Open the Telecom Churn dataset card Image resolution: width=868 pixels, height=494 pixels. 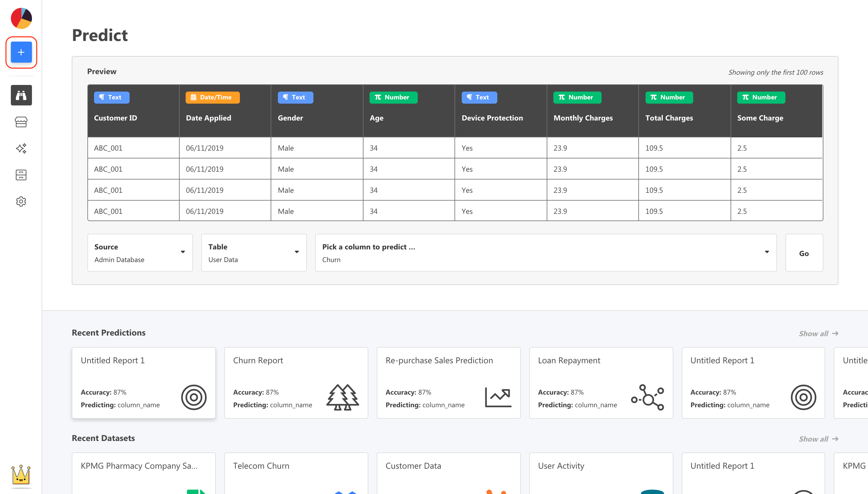tap(296, 473)
